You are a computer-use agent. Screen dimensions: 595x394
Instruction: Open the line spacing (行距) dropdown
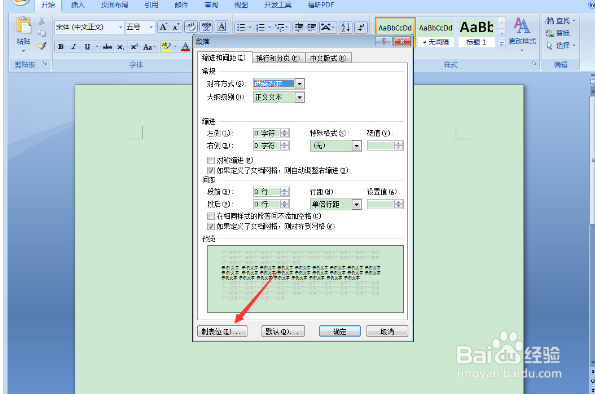pos(356,205)
